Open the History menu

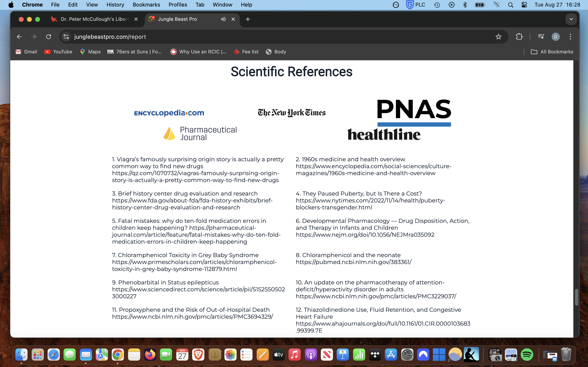(115, 5)
